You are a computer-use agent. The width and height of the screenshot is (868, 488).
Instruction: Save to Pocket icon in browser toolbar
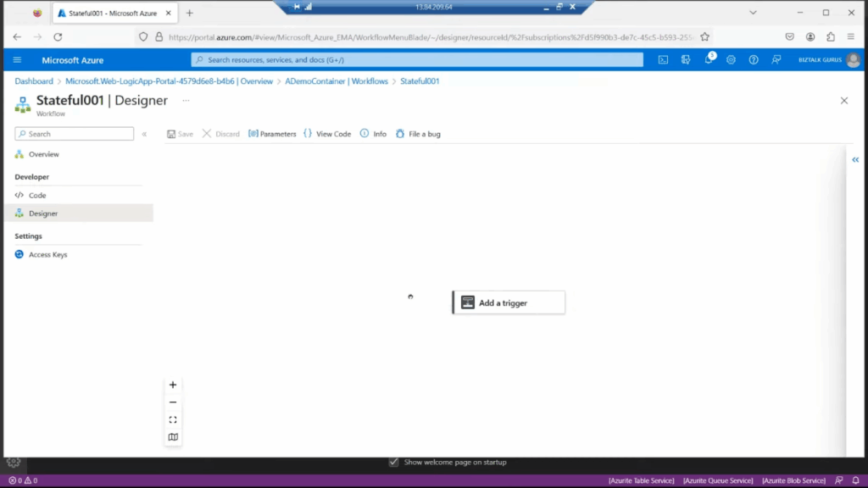[790, 37]
